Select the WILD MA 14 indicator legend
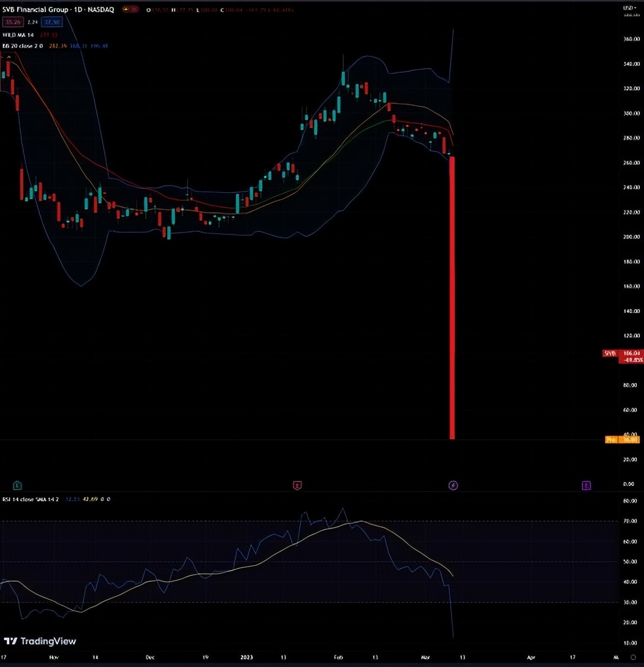 pos(18,35)
